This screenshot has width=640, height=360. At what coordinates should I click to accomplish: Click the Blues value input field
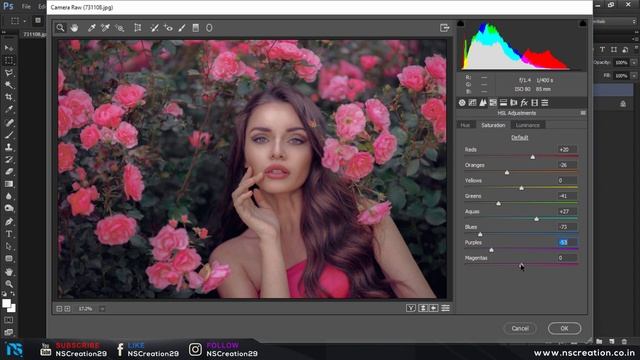(567, 227)
